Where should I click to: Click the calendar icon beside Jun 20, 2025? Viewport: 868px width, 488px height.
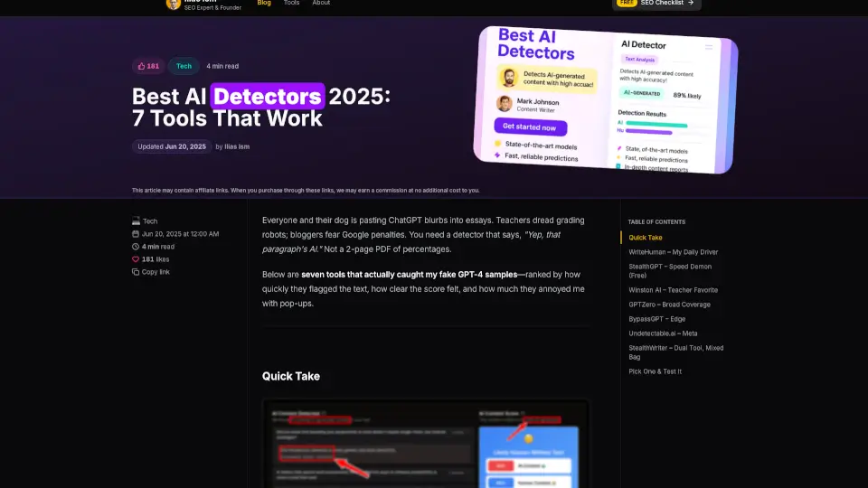[x=136, y=234]
